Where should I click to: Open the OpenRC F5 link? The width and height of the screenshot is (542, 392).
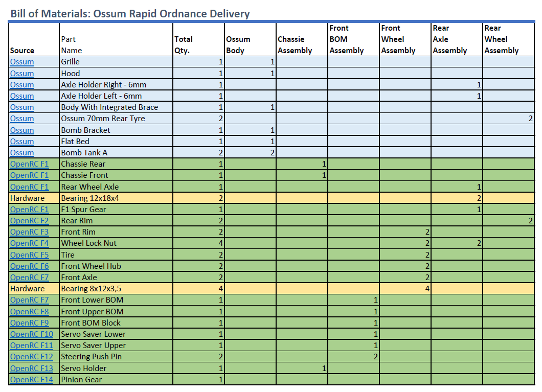[29, 255]
